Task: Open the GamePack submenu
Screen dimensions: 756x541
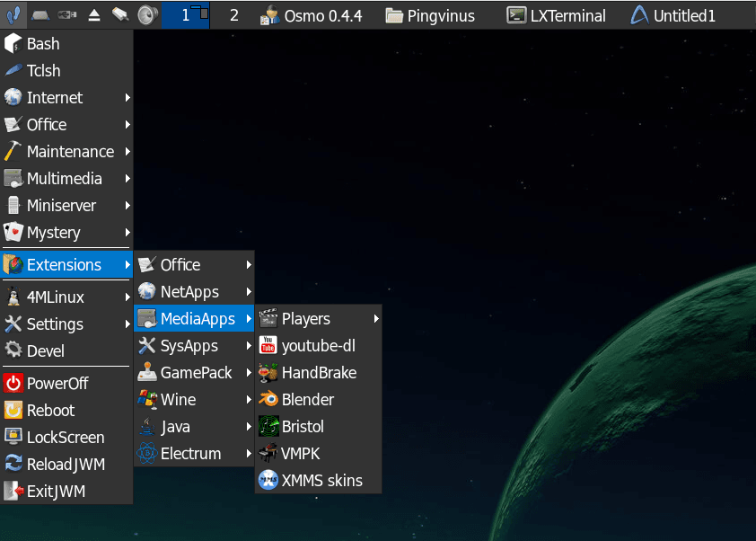Action: pos(194,373)
